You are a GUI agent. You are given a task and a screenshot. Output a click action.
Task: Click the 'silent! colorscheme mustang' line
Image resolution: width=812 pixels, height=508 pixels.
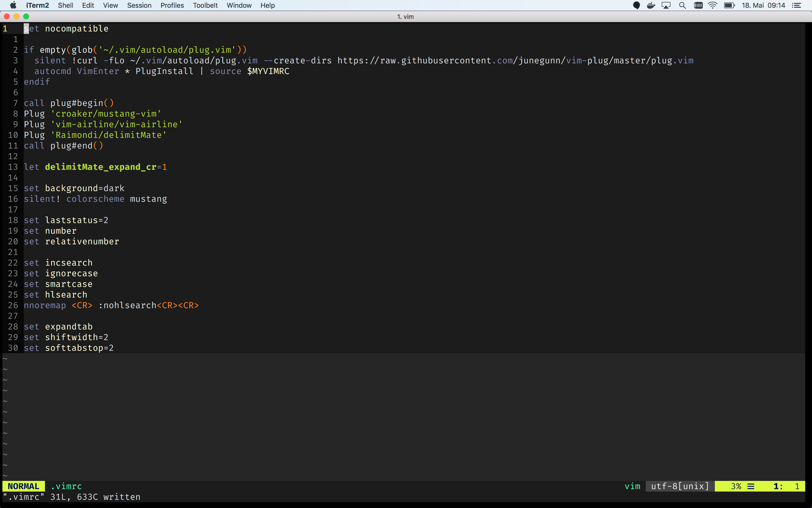tap(95, 199)
